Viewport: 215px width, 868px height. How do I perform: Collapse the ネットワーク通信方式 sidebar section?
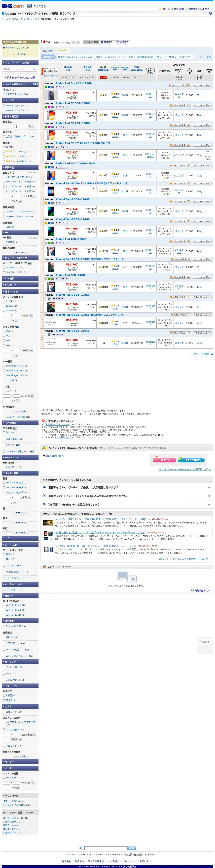click(x=20, y=258)
